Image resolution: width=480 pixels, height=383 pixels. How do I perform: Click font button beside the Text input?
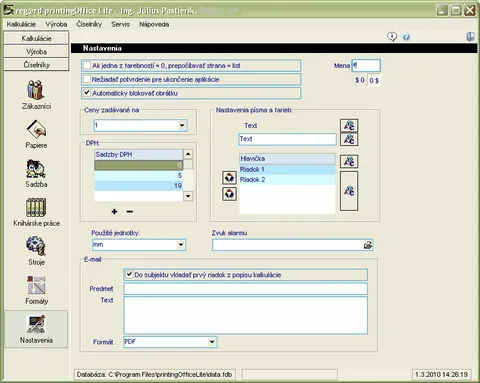point(349,139)
